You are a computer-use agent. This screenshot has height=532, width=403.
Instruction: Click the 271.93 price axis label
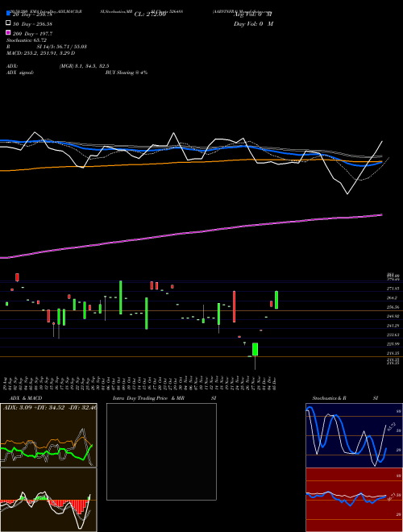(393, 289)
